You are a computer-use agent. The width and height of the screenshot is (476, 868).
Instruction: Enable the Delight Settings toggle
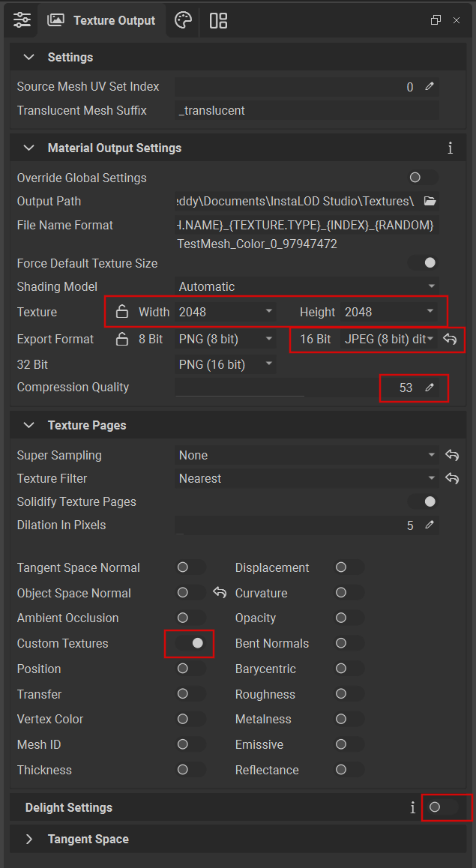442,807
